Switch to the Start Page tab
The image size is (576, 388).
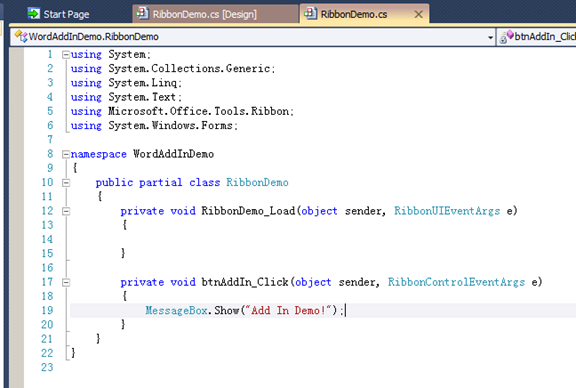[x=59, y=14]
